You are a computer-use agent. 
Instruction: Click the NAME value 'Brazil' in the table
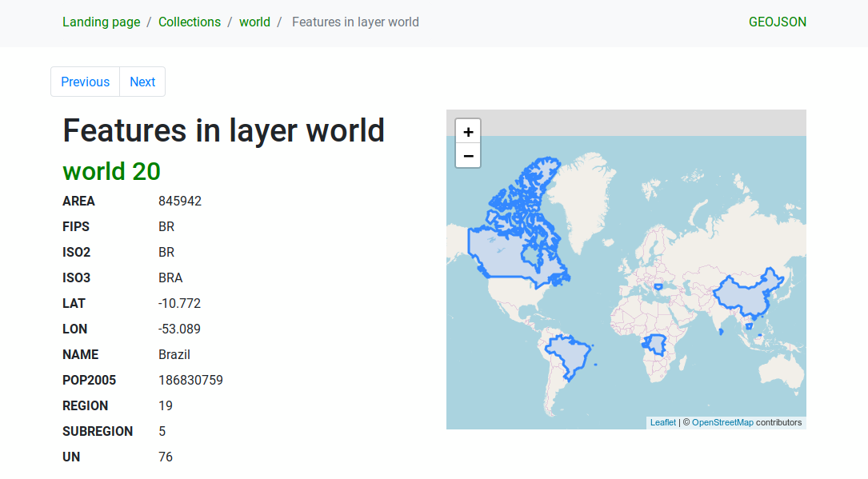[x=174, y=354]
